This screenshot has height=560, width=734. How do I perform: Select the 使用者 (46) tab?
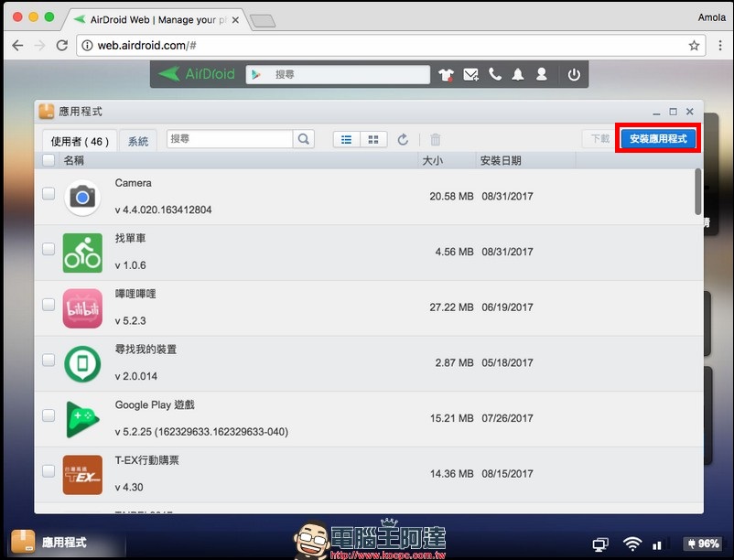click(80, 141)
